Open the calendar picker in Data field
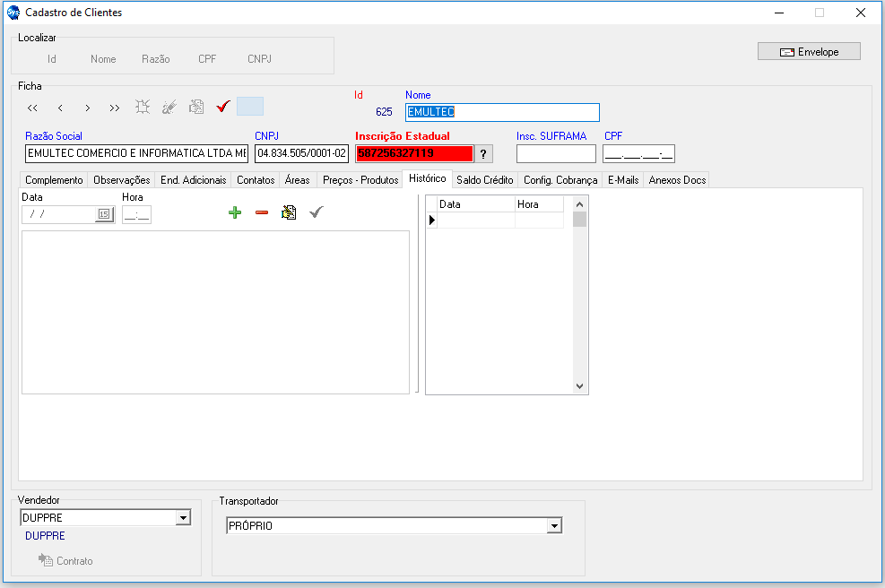The image size is (885, 588). 103,214
